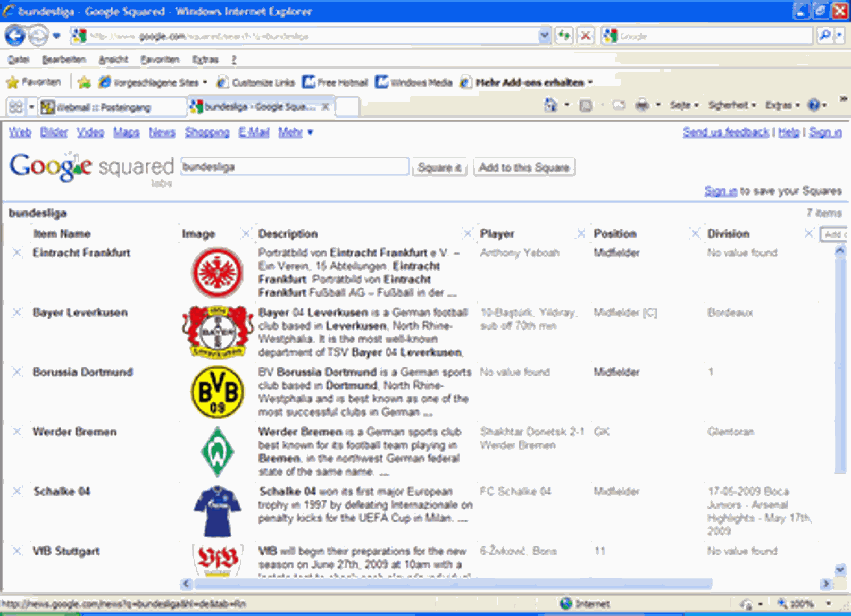851x616 pixels.
Task: Click the Favoriten star button
Action: (x=33, y=82)
